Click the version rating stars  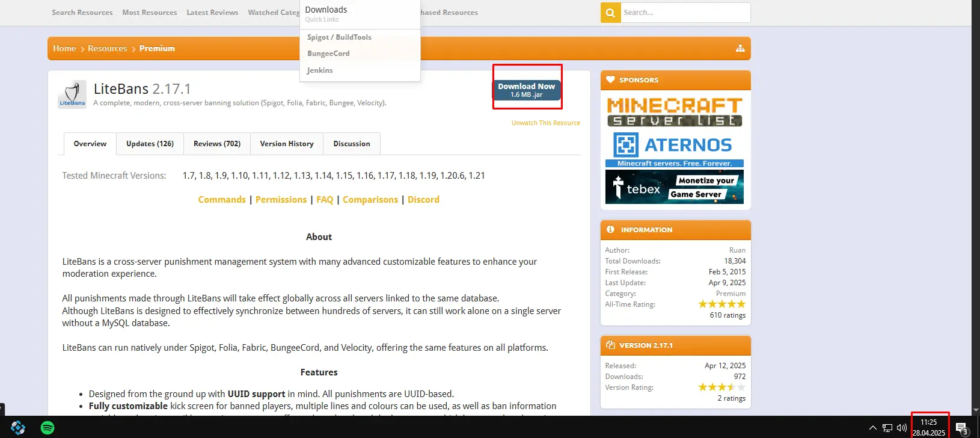(x=721, y=387)
